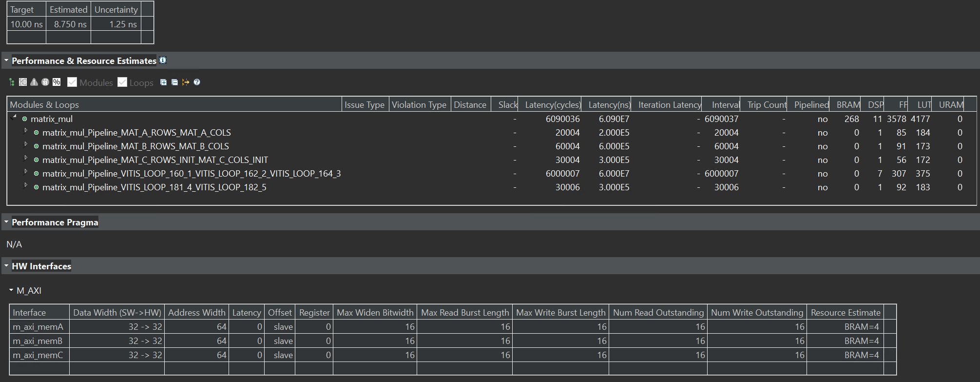Click the 6000007 latency cycles value
The height and width of the screenshot is (382, 980).
tap(562, 174)
